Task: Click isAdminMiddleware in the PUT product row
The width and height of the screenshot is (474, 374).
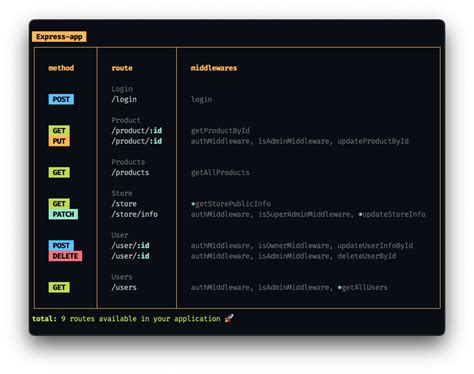Action: click(294, 141)
